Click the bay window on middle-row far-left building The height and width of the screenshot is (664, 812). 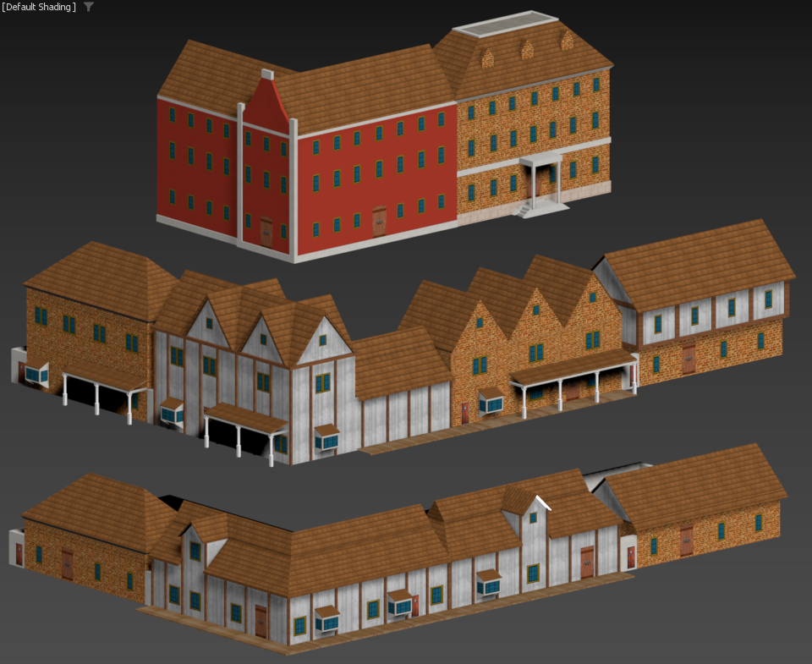tap(36, 373)
